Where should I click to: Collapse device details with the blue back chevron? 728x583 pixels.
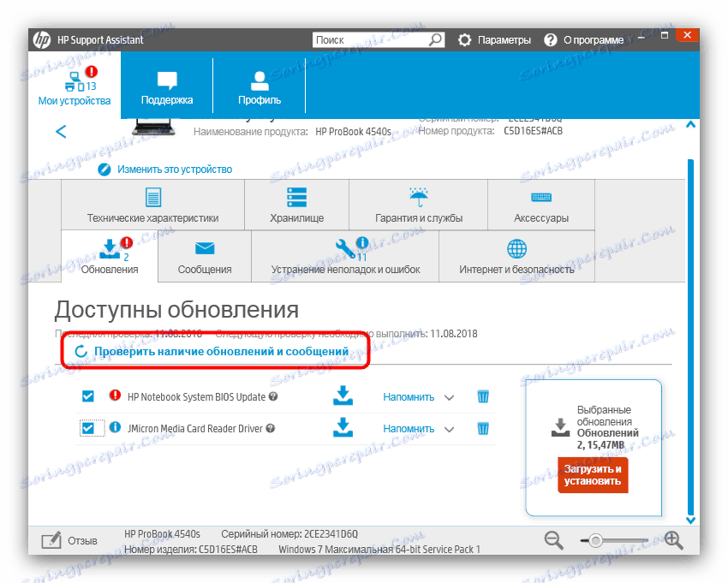[x=60, y=131]
